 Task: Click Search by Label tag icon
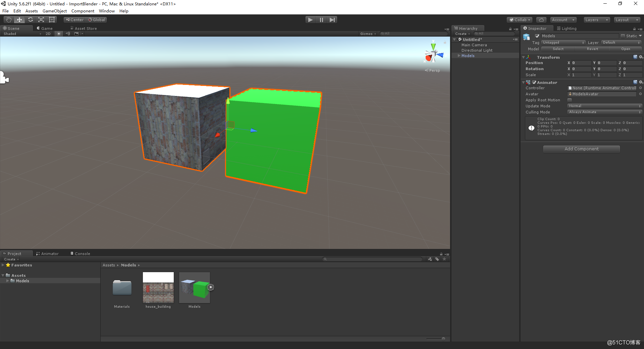[x=437, y=259]
